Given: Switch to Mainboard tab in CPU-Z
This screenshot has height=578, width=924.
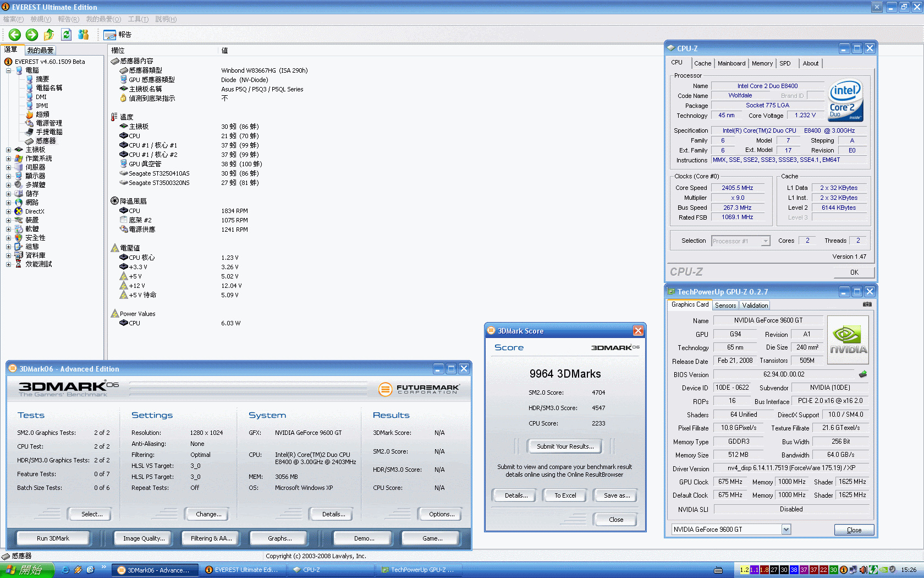Looking at the screenshot, I should (x=732, y=63).
